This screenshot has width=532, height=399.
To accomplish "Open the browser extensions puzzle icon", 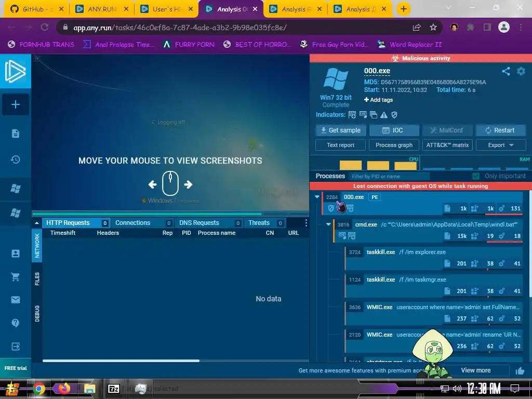I will click(x=470, y=28).
